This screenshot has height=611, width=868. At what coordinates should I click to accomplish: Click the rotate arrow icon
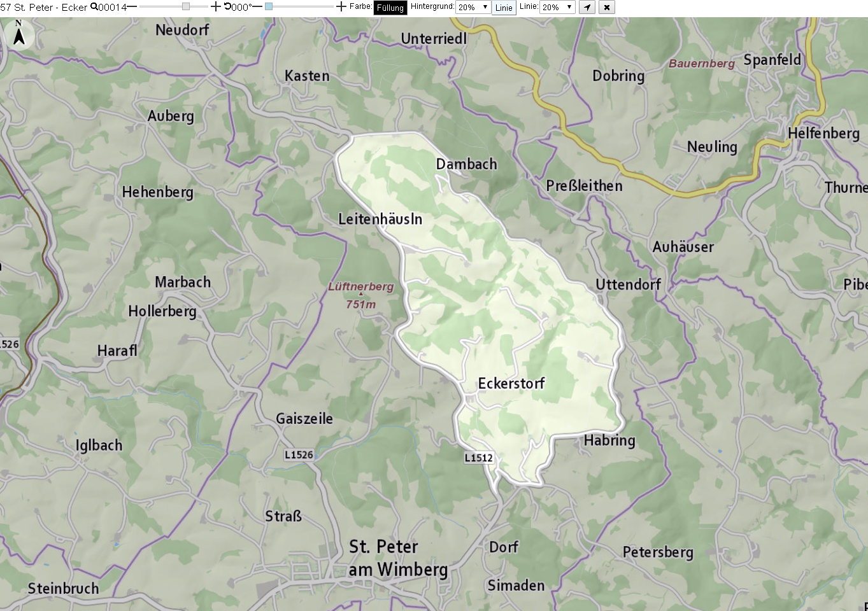pos(227,7)
